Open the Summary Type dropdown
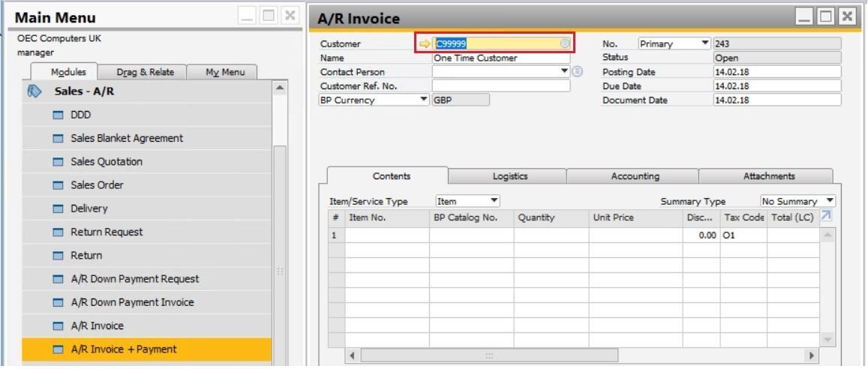Viewport: 868px width, 369px height. click(x=830, y=200)
